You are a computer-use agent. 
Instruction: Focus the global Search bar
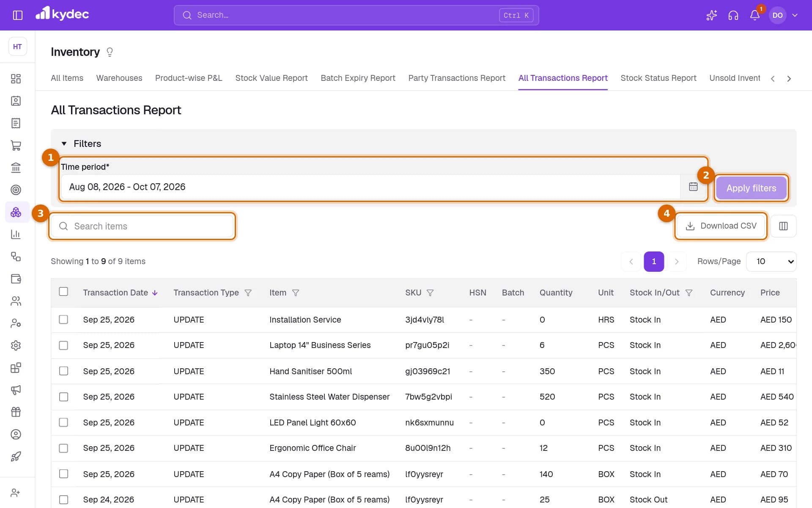356,15
